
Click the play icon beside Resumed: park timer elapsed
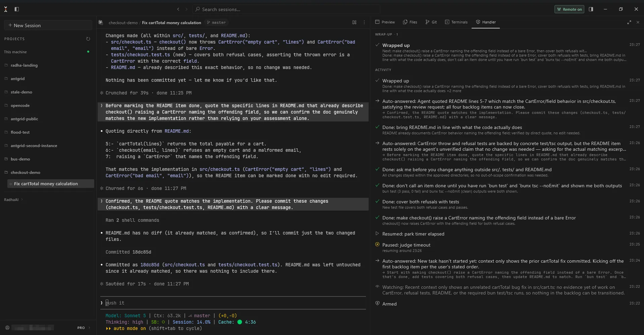click(x=377, y=233)
